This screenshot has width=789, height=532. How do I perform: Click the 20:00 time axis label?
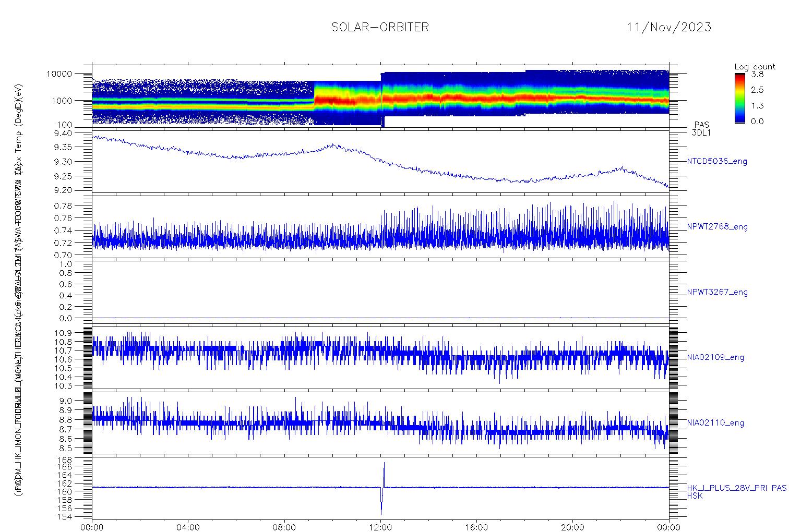572,527
